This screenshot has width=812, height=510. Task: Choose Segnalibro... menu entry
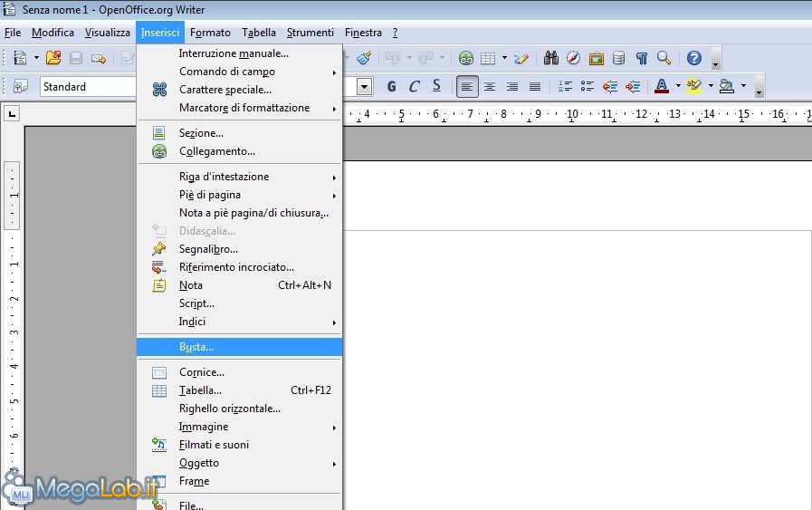239,249
